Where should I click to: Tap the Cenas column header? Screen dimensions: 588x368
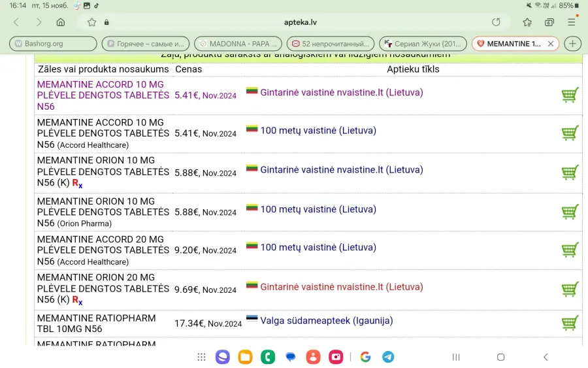pos(189,69)
